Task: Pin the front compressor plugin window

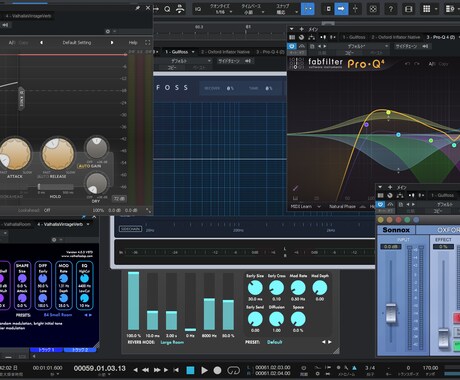Action: tap(137, 8)
